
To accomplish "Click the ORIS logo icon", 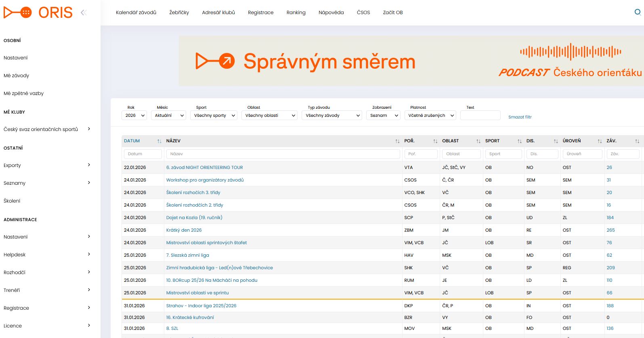I will coord(18,13).
